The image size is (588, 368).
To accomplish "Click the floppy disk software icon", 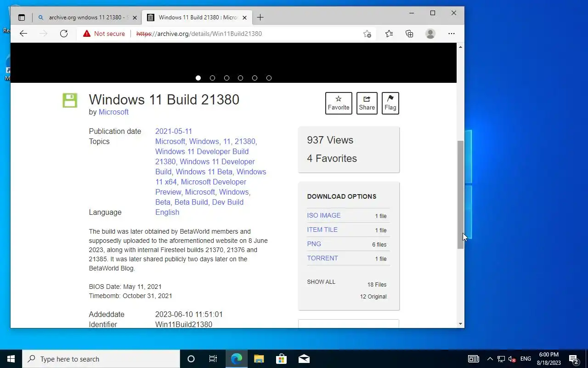I will (70, 100).
